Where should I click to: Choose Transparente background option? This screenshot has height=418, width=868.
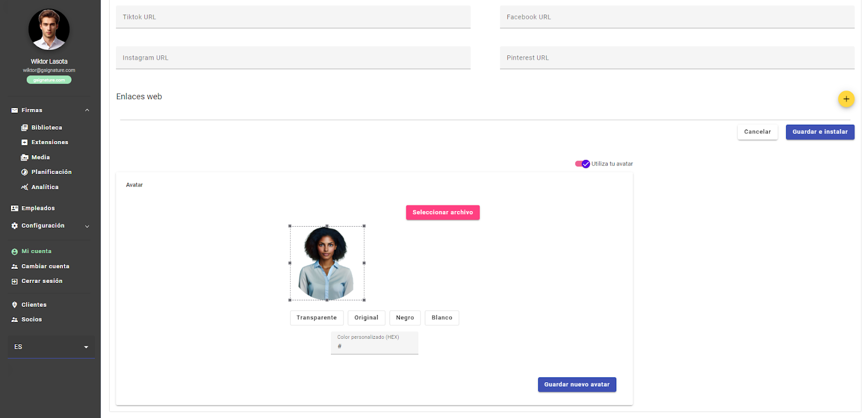[317, 318]
